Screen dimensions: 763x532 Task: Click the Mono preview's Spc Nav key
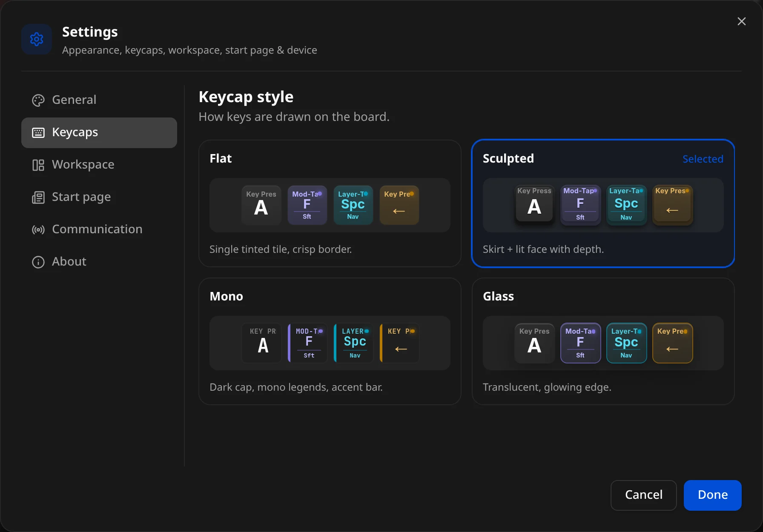tap(353, 343)
